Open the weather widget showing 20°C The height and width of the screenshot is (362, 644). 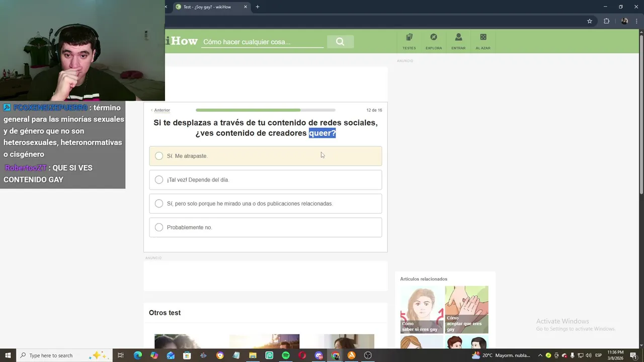coord(501,355)
